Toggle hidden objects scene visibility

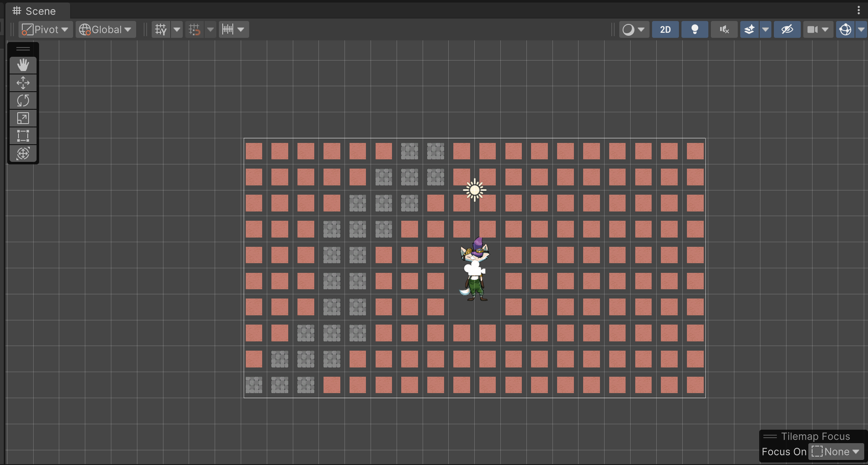(x=787, y=29)
